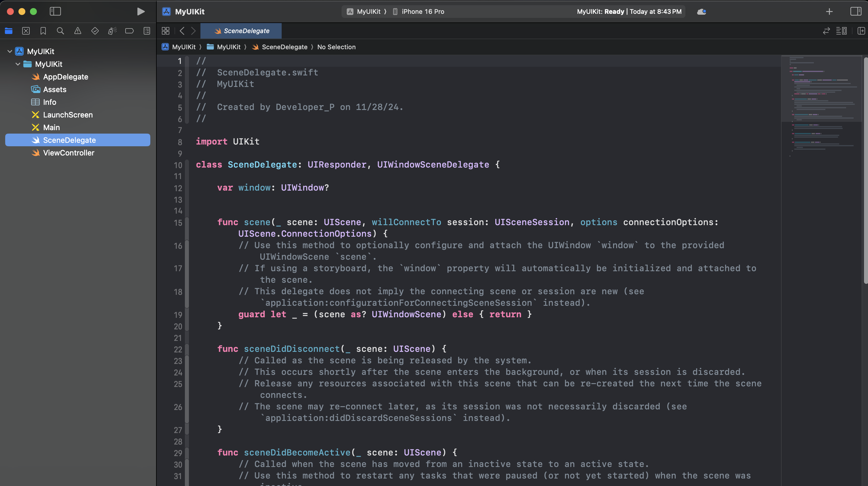Click No Selection in the jump bar
The width and height of the screenshot is (868, 486).
[336, 47]
